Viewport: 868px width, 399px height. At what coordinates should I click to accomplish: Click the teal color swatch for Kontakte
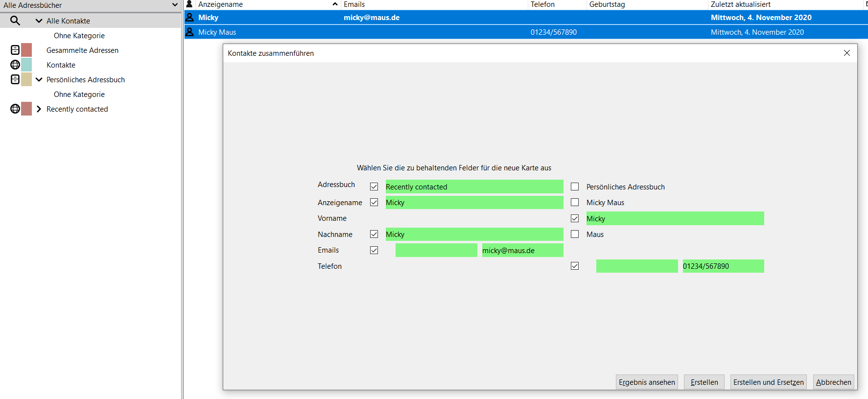coord(26,65)
